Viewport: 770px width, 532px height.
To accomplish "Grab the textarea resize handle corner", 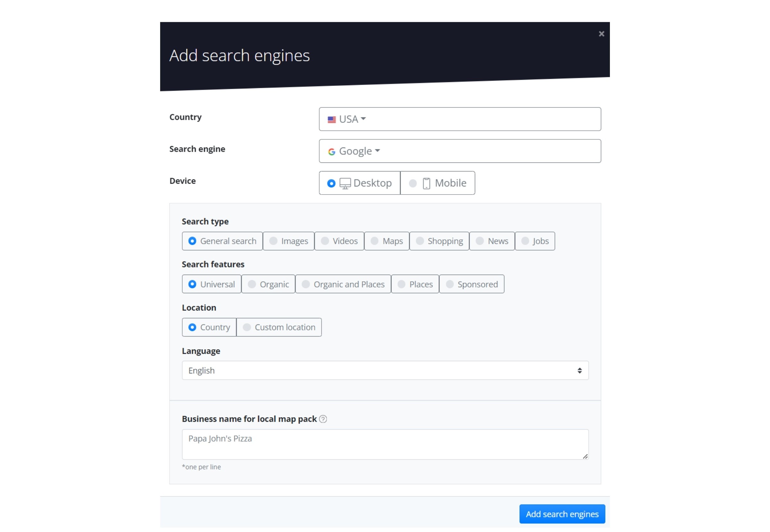I will click(585, 456).
